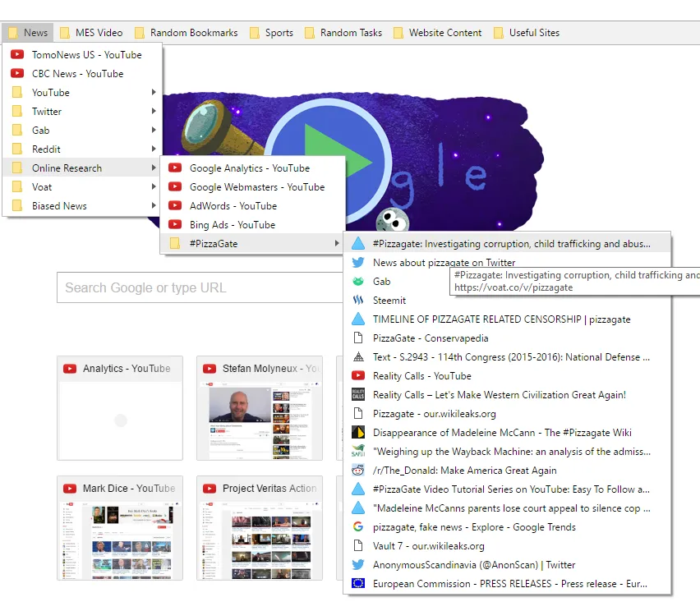Click EU flag icon for European Commission
The width and height of the screenshot is (700, 611).
click(358, 583)
